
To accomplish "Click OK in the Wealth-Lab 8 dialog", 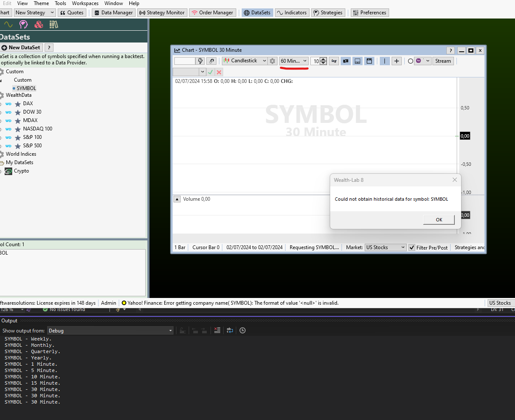I will (x=439, y=220).
